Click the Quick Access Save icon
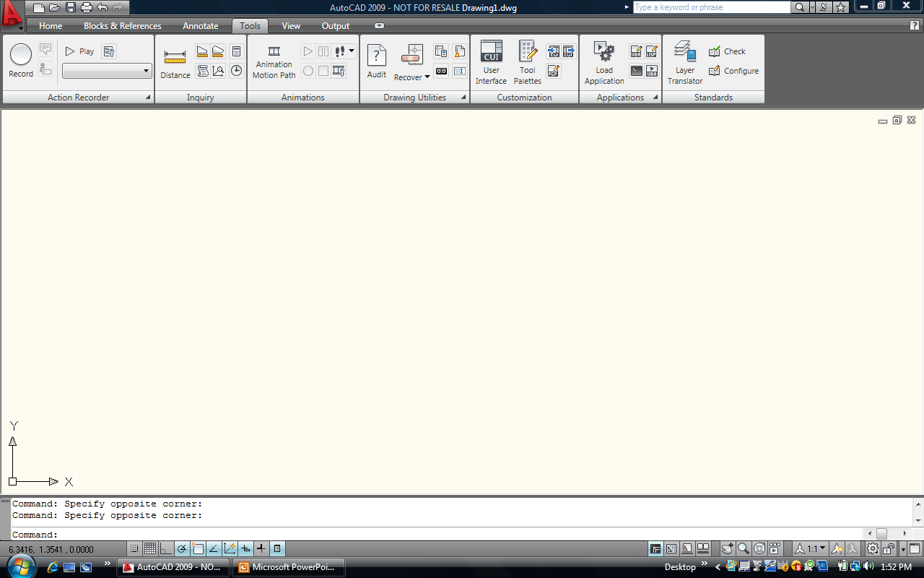This screenshot has height=578, width=924. pos(71,7)
